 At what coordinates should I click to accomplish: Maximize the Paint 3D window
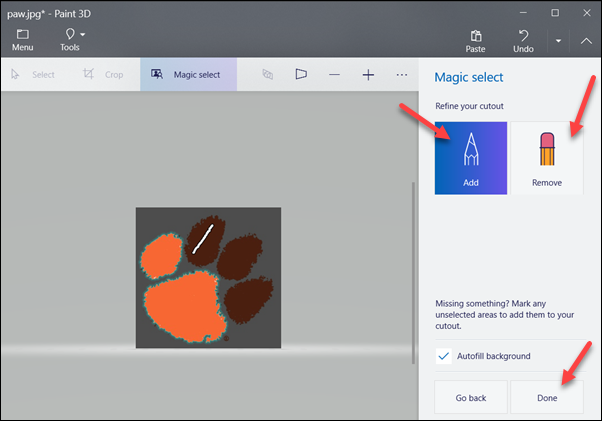(x=555, y=13)
